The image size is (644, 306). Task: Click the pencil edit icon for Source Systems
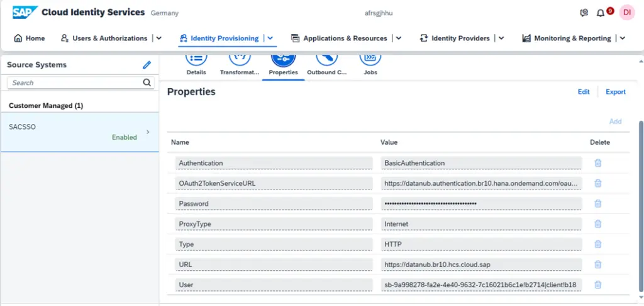pyautogui.click(x=147, y=65)
